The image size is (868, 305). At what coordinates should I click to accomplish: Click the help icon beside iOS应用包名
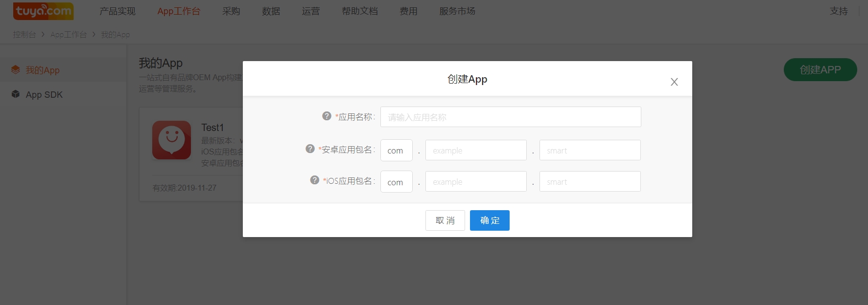pyautogui.click(x=315, y=180)
